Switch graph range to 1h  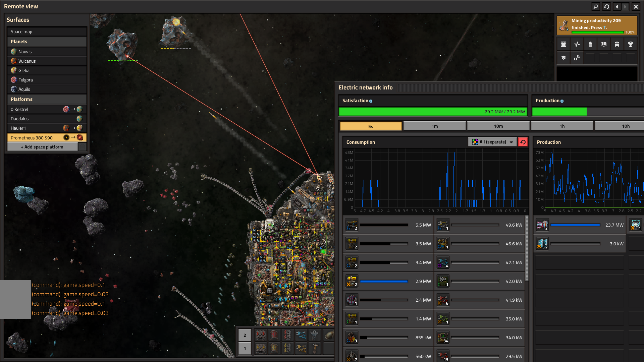(x=562, y=126)
